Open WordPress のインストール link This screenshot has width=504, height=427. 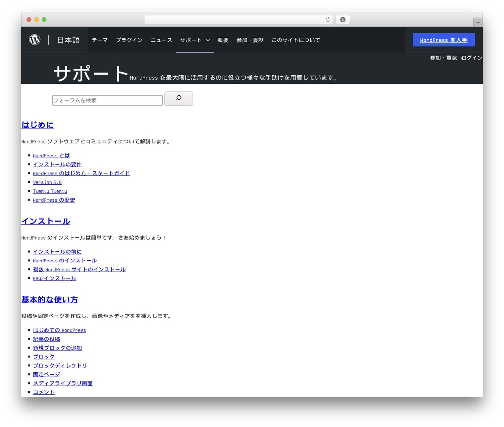point(65,261)
